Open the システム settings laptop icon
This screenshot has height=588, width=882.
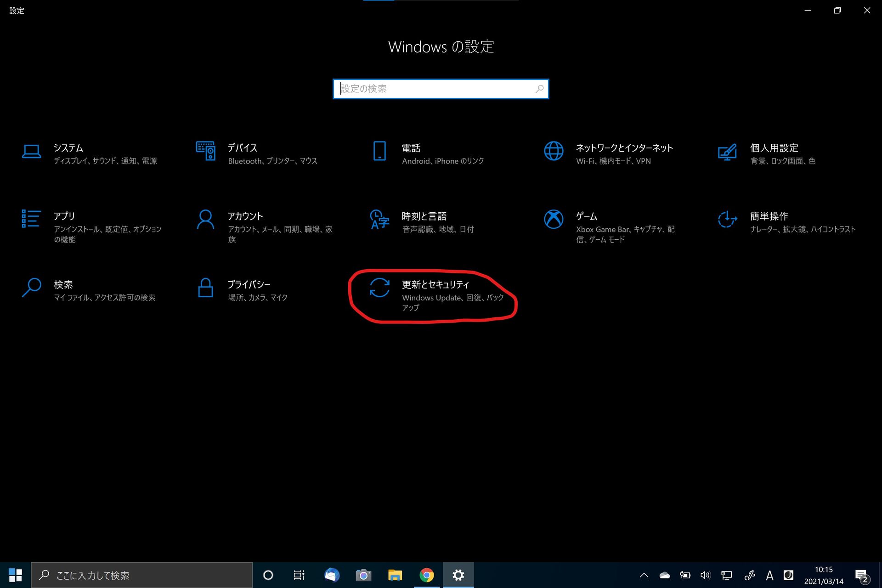coord(31,152)
